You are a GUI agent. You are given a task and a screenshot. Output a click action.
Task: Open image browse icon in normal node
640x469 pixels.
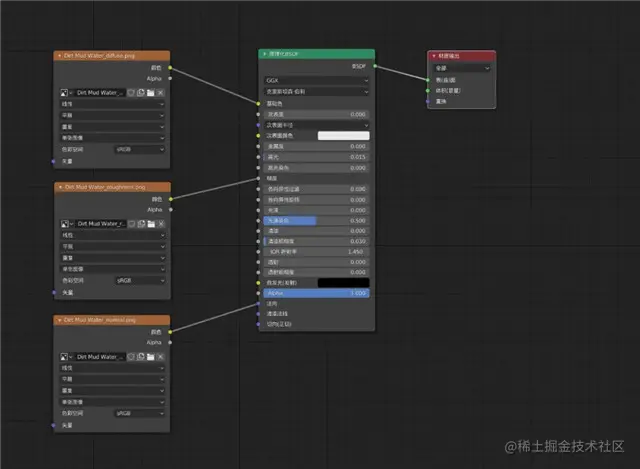click(67, 357)
